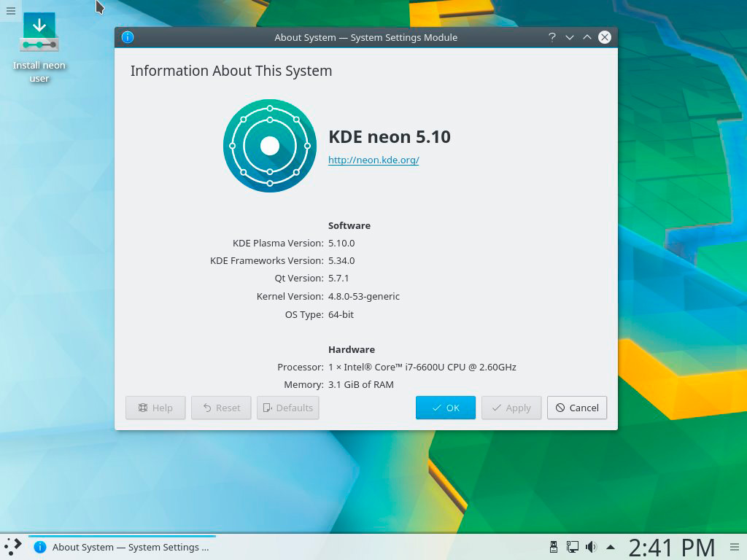The width and height of the screenshot is (747, 560).
Task: Click the digital clock showing 2:41 PM
Action: pos(671,547)
